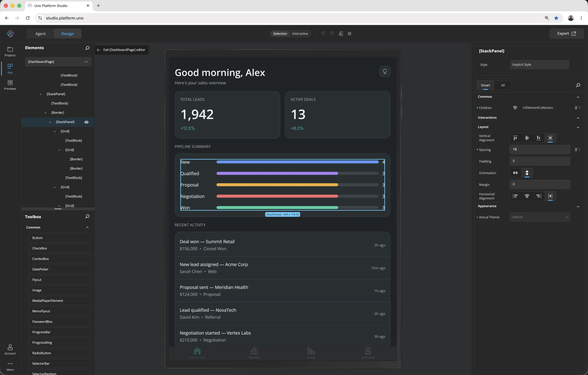
Task: Click the blue New pipeline progress bar
Action: [x=298, y=162]
